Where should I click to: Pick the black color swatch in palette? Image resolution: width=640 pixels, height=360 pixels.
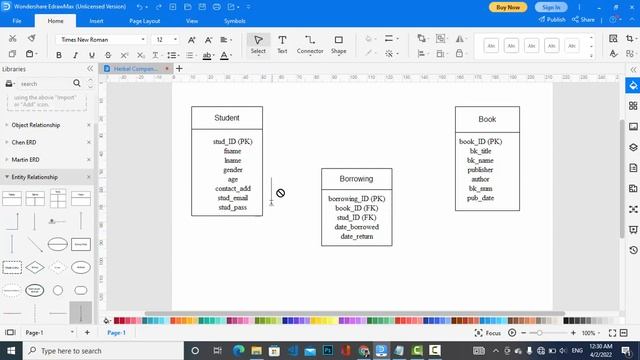[x=566, y=321]
